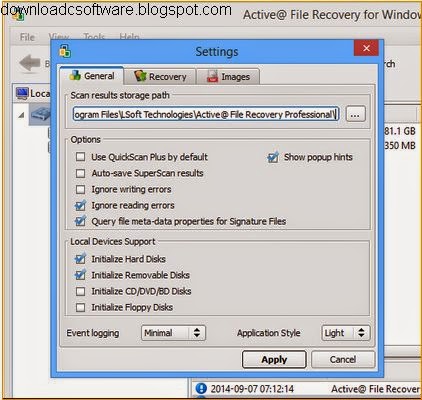Open the Recovery tab
Viewport: 422px width, 400px height.
160,77
